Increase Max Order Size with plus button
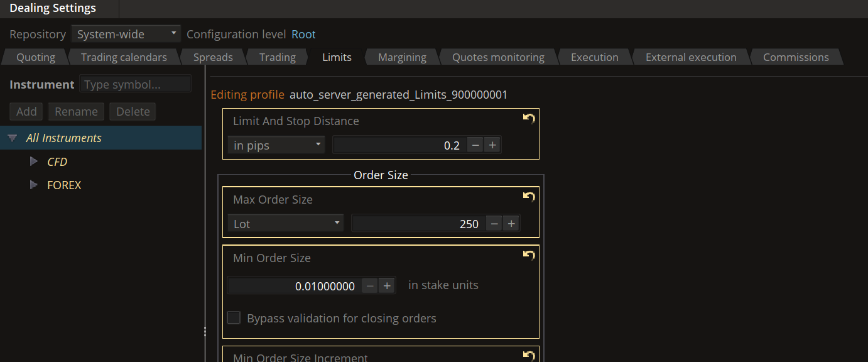The width and height of the screenshot is (868, 362). coord(511,223)
